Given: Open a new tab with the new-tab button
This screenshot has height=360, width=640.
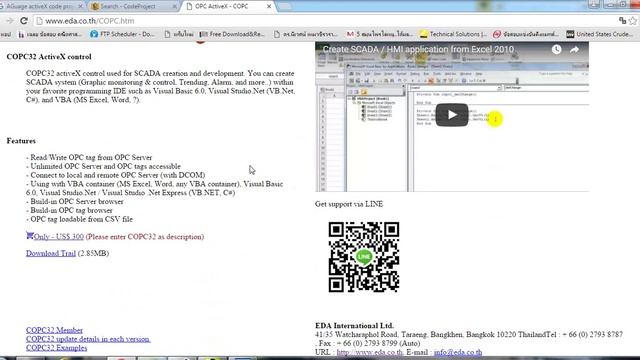Looking at the screenshot, I should [x=285, y=6].
